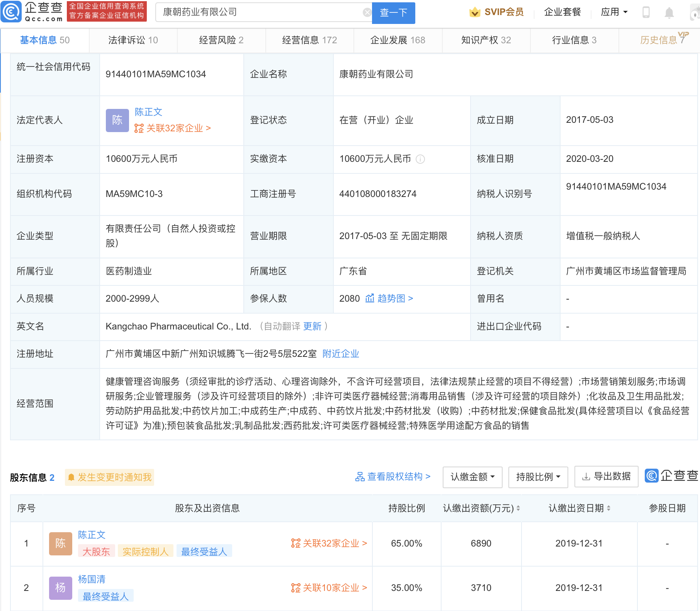Screen dimensions: 700x611
Task: Sort by 认缴出资日期 column arrows
Action: point(608,508)
